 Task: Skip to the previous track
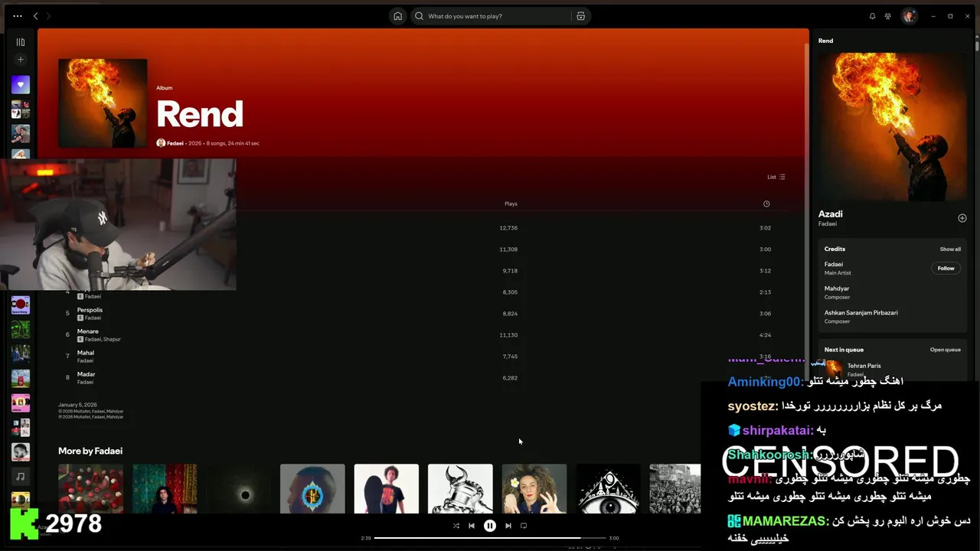pos(472,526)
